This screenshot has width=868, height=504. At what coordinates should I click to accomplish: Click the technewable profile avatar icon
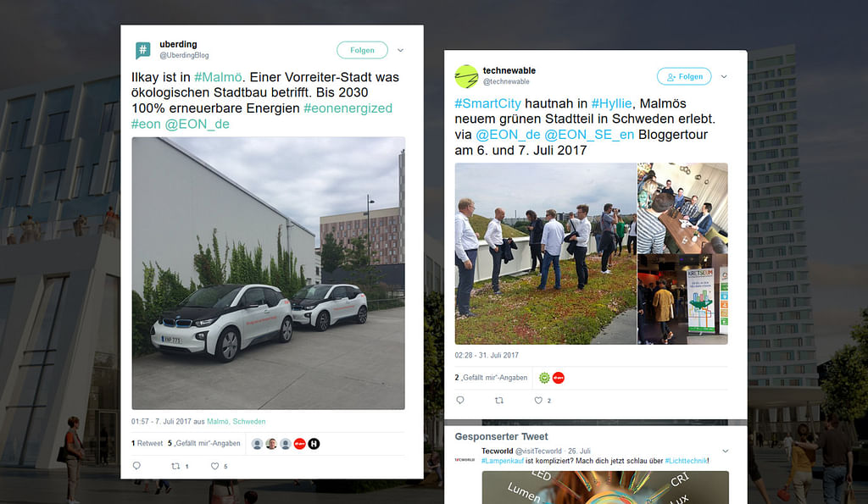coord(466,76)
